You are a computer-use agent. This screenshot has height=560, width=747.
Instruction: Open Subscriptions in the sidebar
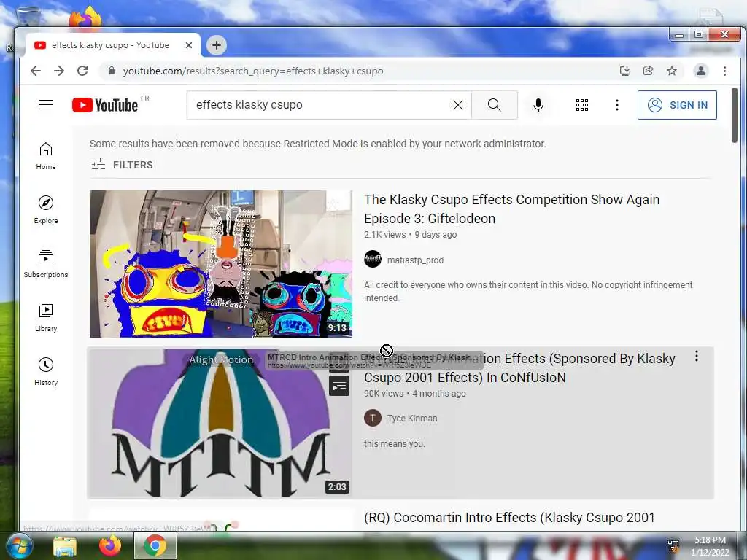pyautogui.click(x=46, y=263)
